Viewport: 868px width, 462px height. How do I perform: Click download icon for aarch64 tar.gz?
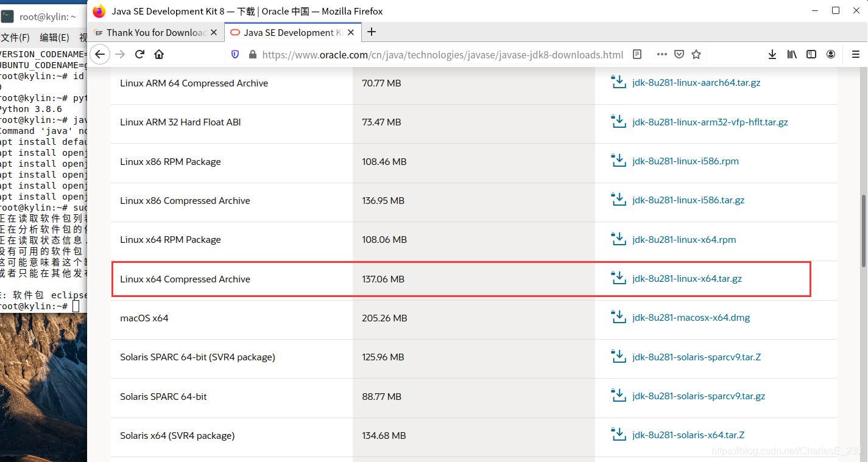tap(619, 82)
